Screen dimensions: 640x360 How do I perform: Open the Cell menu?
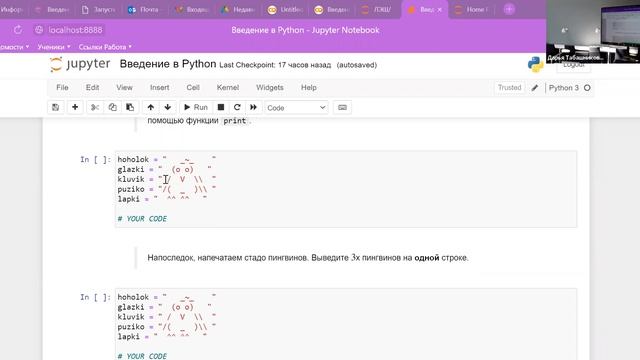(193, 87)
